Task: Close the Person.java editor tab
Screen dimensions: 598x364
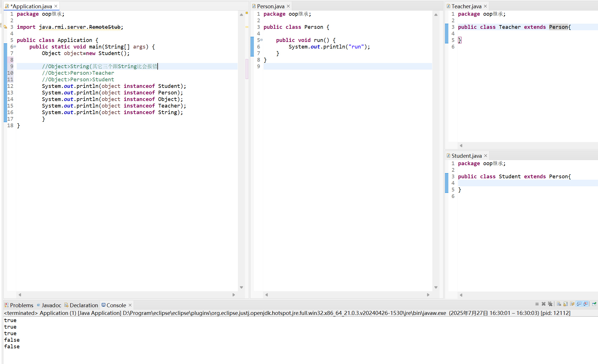Action: (288, 6)
